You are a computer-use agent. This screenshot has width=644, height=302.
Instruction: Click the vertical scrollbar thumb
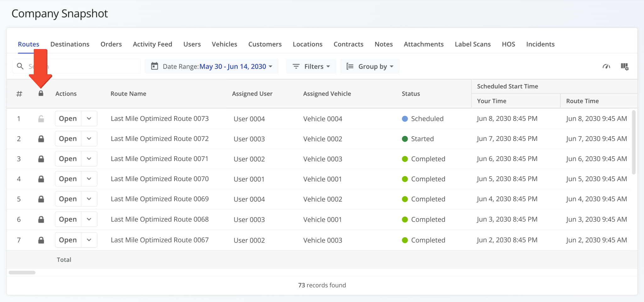[x=634, y=142]
